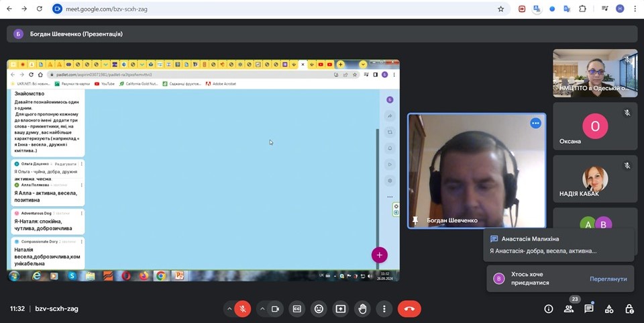Expand the microphone audio settings arrow
The width and height of the screenshot is (644, 323).
[229, 309]
